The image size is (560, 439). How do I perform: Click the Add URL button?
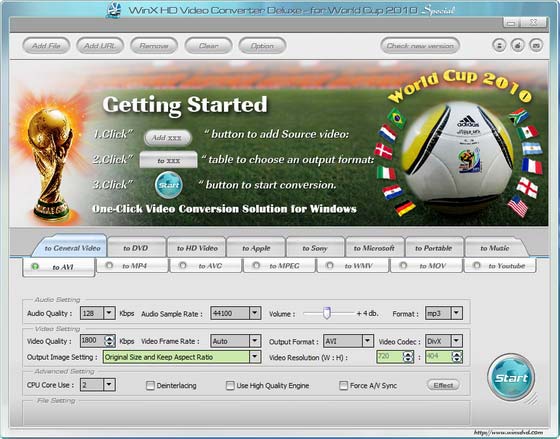click(x=100, y=46)
